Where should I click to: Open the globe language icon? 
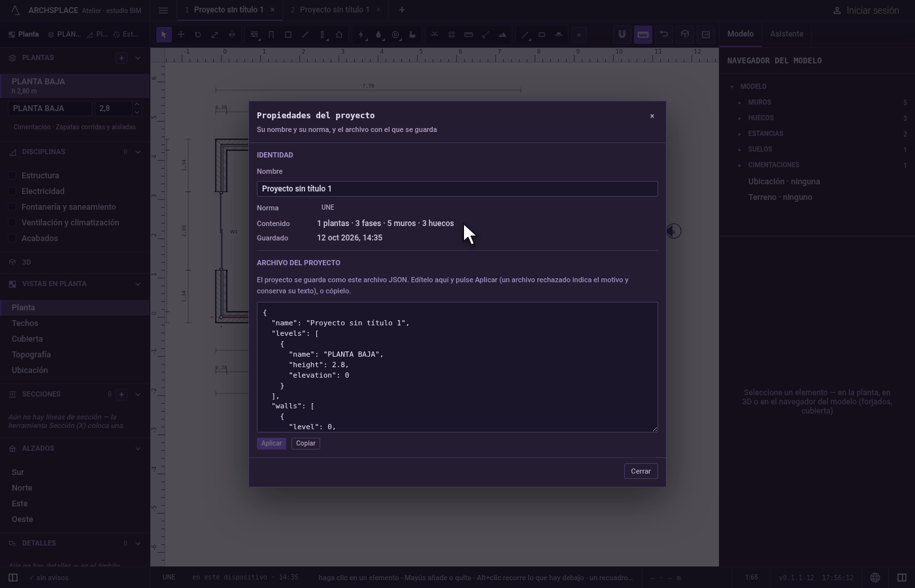pos(875,578)
